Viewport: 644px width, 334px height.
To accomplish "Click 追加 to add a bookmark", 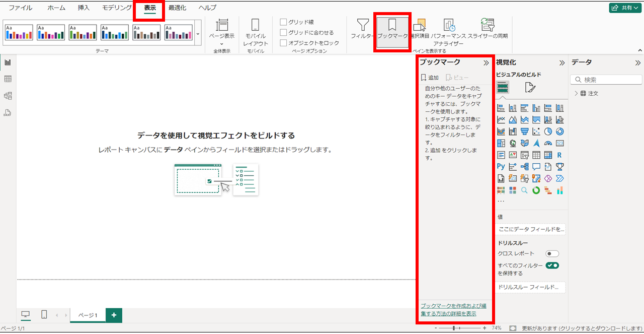I will coord(430,78).
